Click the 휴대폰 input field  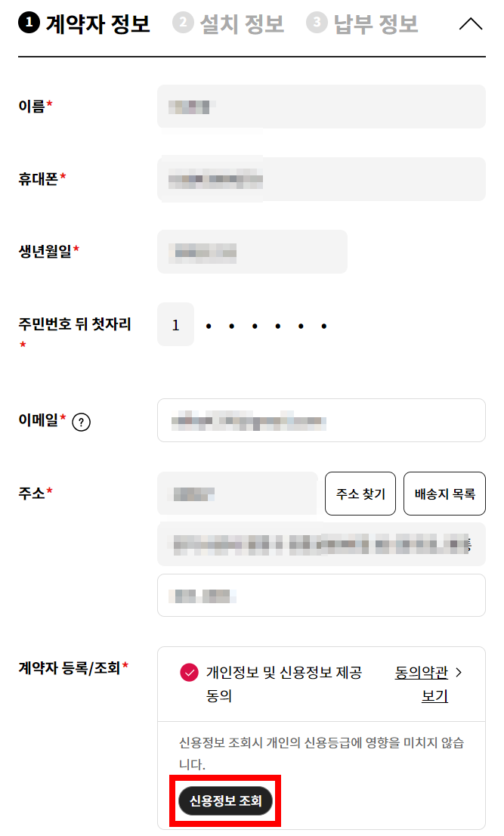click(321, 179)
